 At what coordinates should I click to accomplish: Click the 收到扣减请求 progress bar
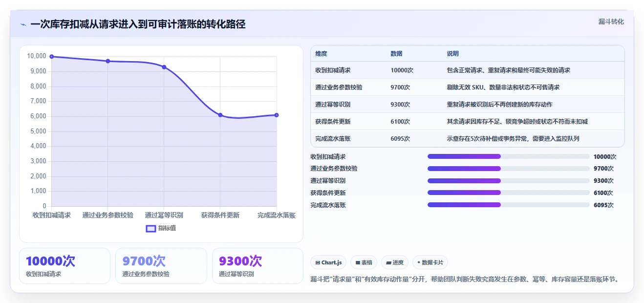click(508, 156)
